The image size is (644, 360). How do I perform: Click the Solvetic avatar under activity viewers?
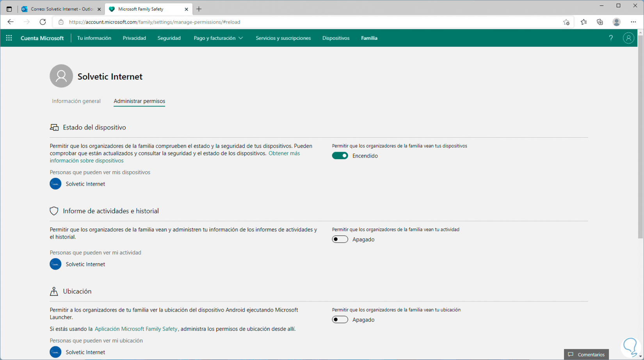pyautogui.click(x=55, y=264)
